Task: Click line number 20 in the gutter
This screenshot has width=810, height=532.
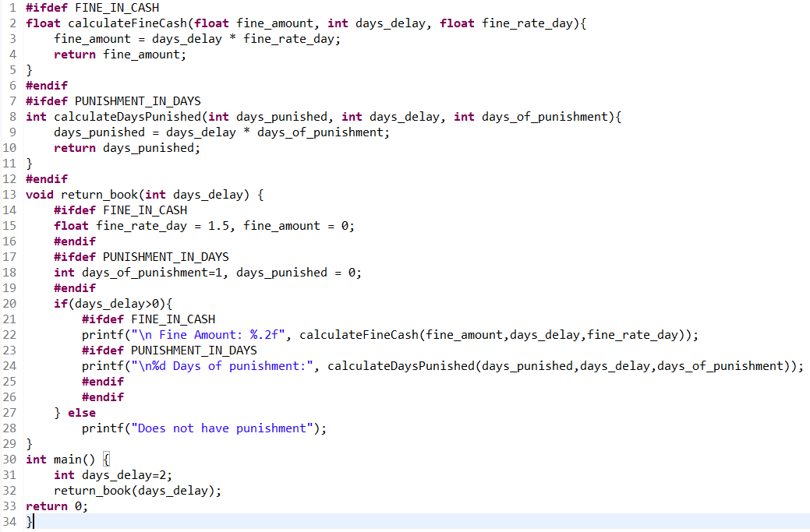Action: (10, 304)
